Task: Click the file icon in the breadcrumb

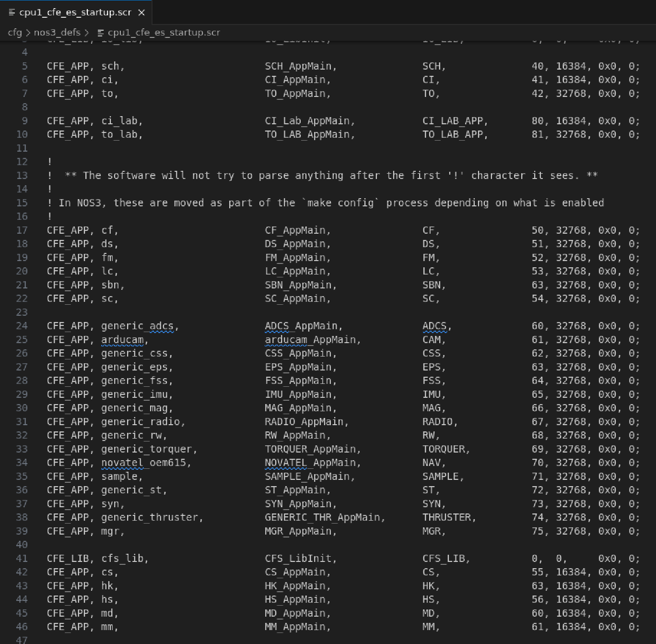Action: tap(101, 33)
